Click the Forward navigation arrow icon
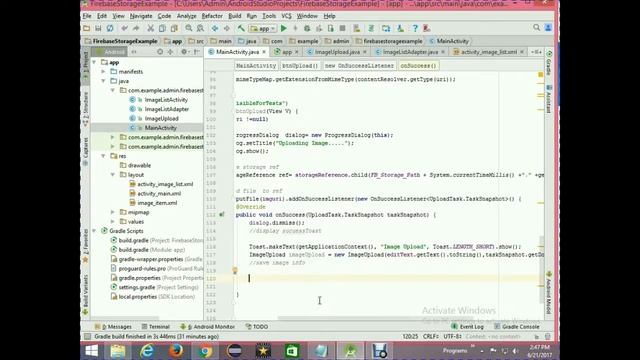Screen dimensions: 640x360 coord(227,28)
